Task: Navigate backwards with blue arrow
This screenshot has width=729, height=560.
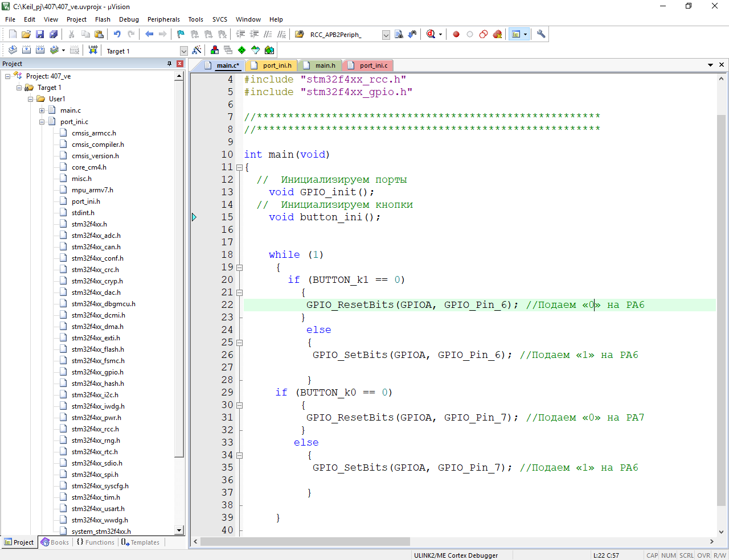Action: [149, 34]
